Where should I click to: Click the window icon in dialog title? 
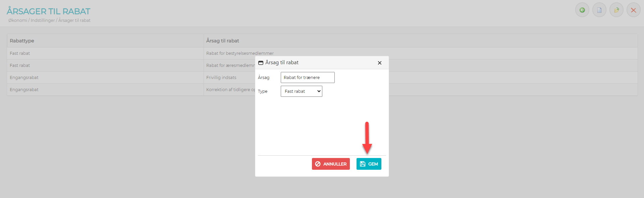coord(261,63)
